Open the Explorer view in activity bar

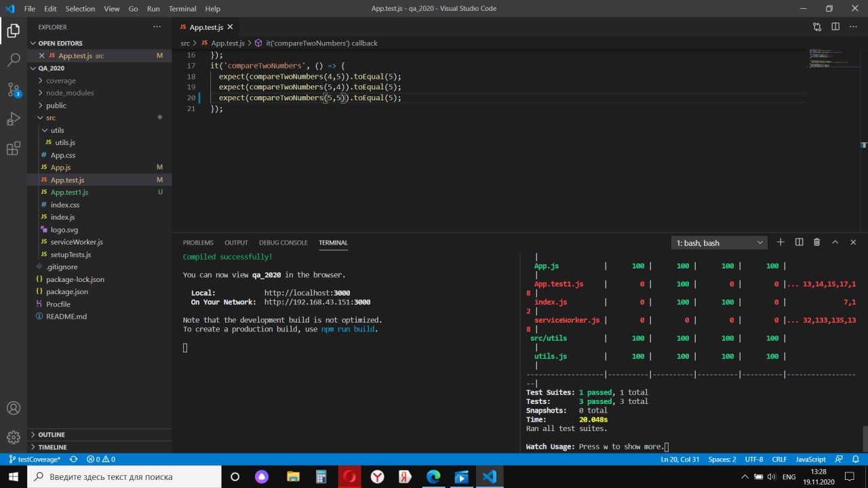click(13, 30)
